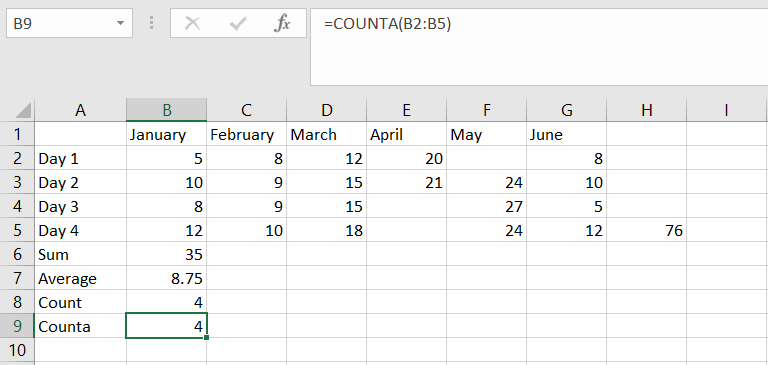
Task: Select column G header
Action: tap(567, 110)
